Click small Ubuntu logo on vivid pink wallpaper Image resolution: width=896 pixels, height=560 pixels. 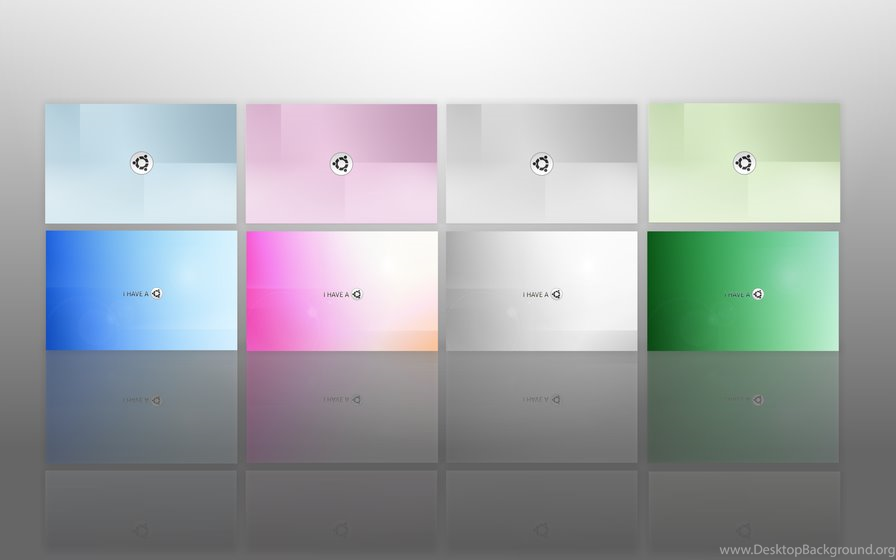357,294
